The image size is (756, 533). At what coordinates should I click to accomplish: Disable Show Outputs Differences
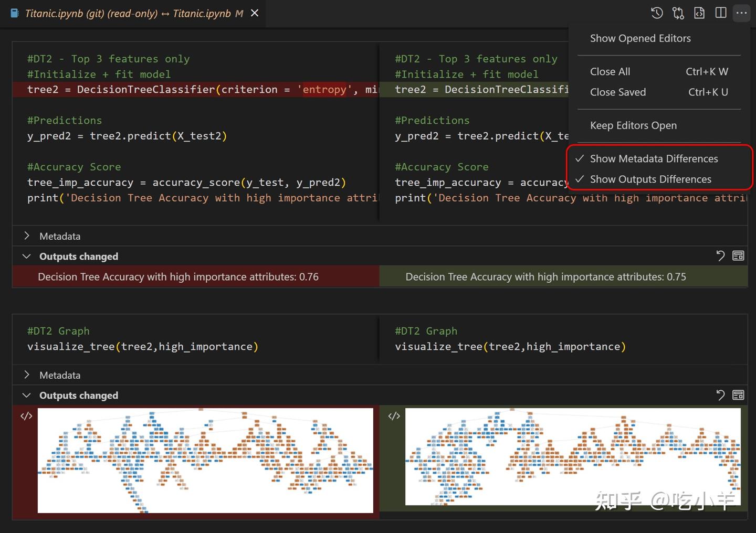click(x=650, y=179)
